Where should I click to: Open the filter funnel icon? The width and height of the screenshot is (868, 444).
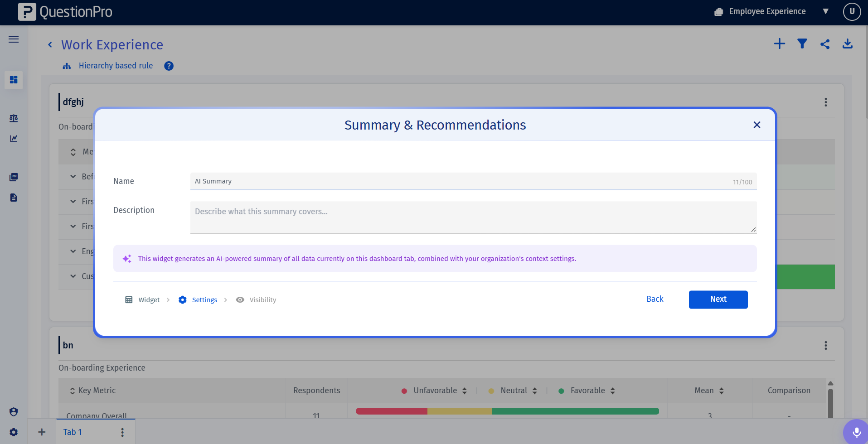click(x=802, y=43)
